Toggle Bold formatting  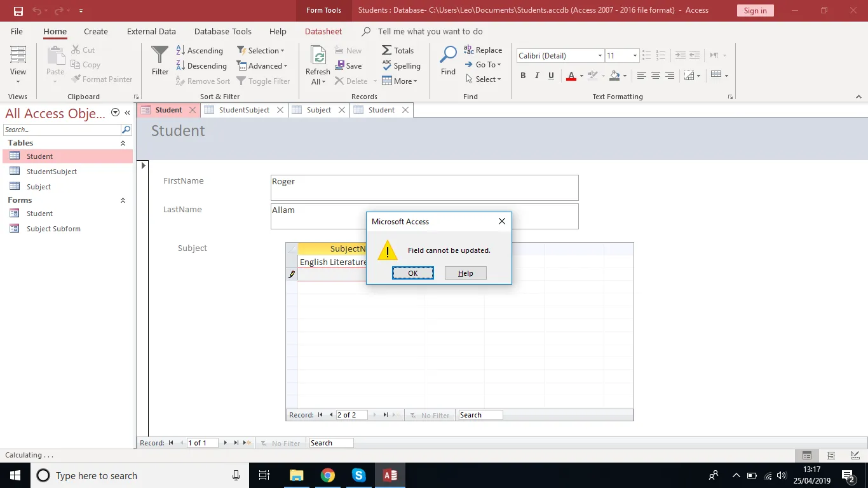click(523, 76)
